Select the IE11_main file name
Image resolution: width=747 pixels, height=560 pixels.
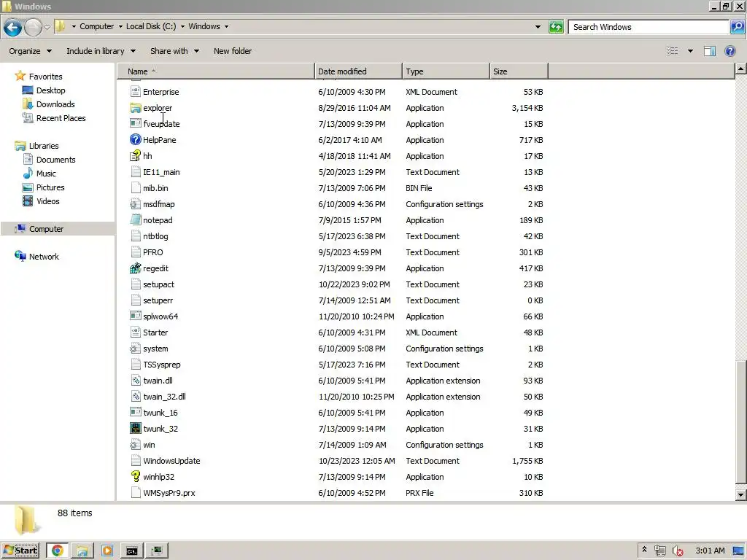(161, 172)
